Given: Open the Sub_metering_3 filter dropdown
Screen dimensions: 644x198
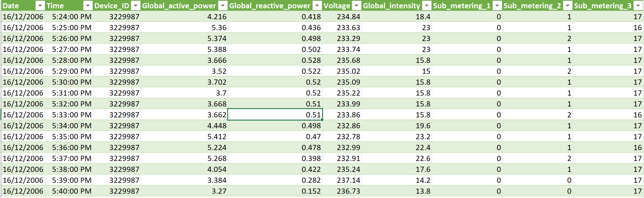Looking at the screenshot, I should pyautogui.click(x=638, y=6).
